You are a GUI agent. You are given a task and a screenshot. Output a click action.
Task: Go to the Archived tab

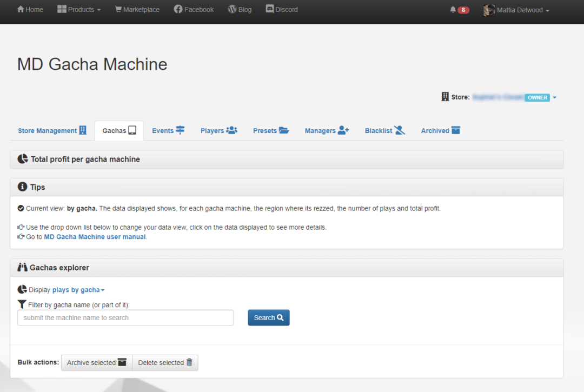pos(440,130)
